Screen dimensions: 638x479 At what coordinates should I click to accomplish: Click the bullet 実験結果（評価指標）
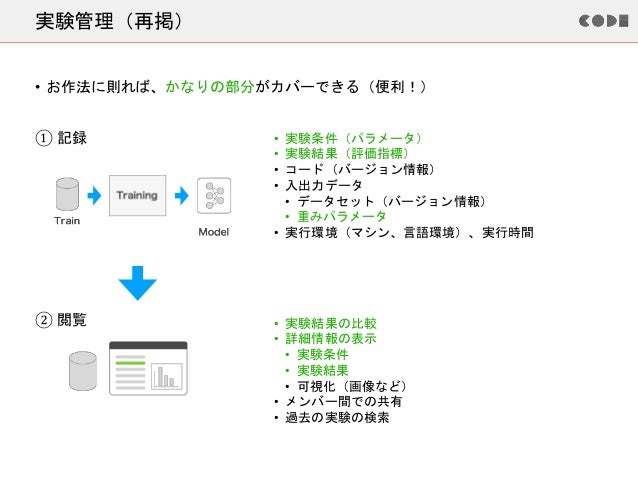347,153
